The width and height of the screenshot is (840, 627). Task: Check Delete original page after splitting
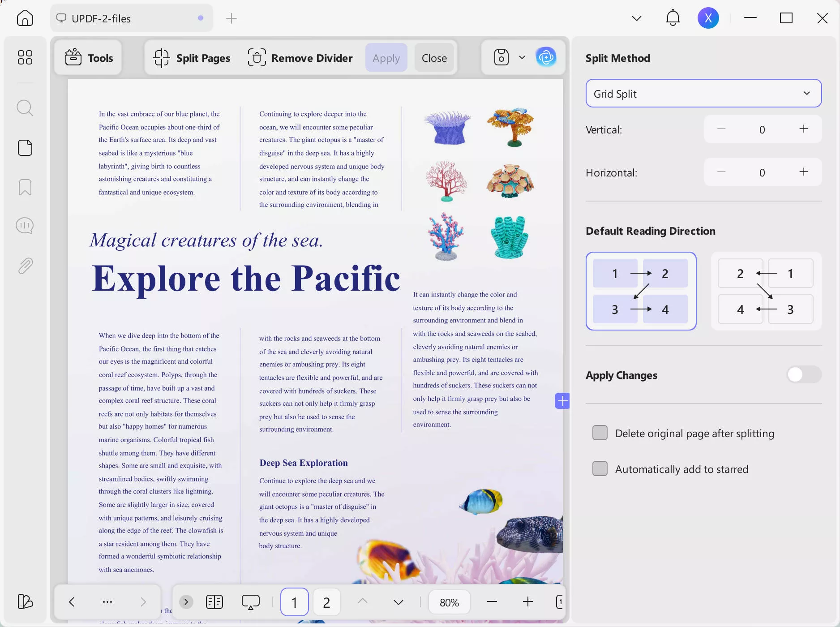[600, 433]
